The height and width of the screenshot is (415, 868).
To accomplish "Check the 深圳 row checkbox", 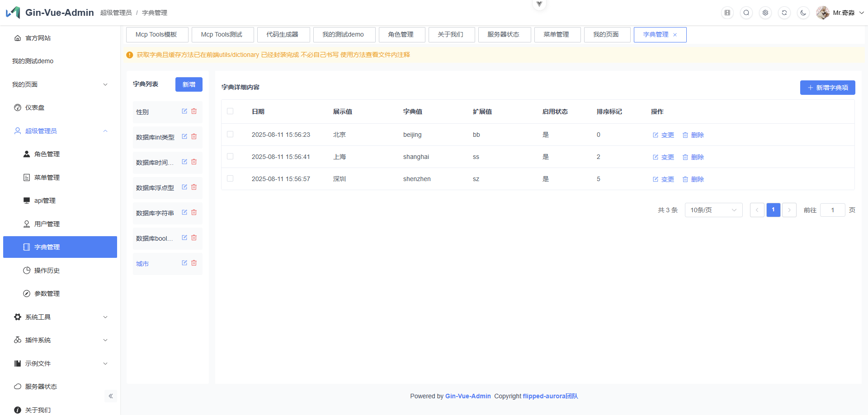I will point(230,178).
